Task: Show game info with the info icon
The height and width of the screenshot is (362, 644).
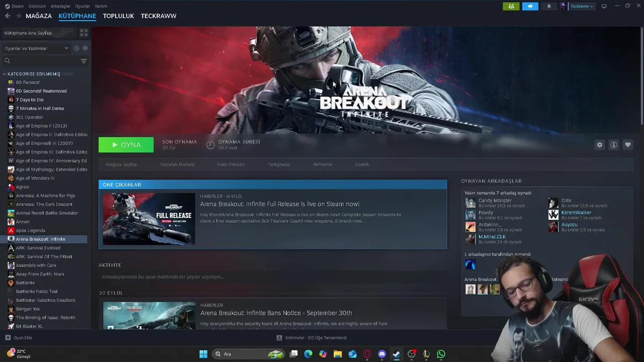Action: 613,145
